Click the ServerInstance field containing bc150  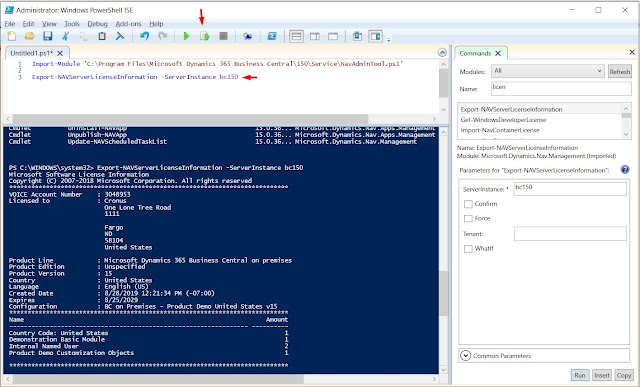pyautogui.click(x=570, y=189)
